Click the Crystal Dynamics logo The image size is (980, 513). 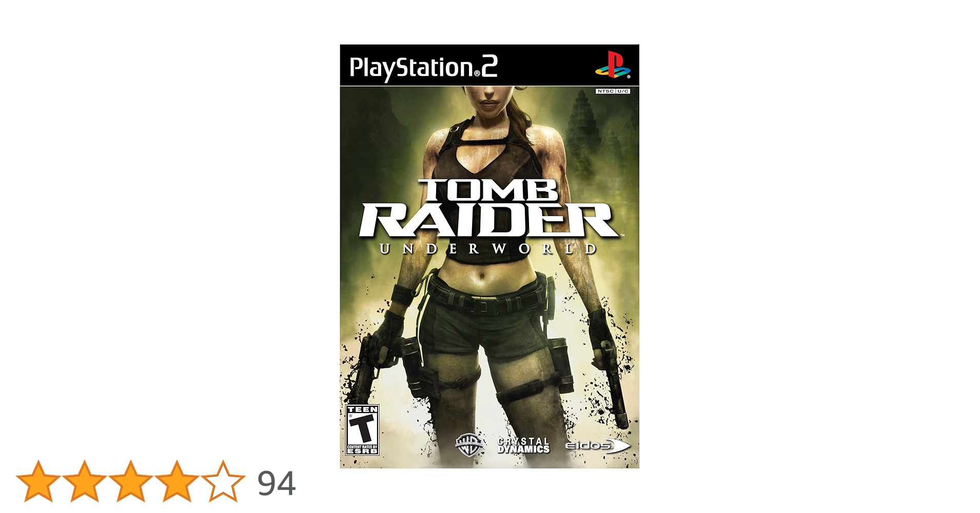click(523, 445)
